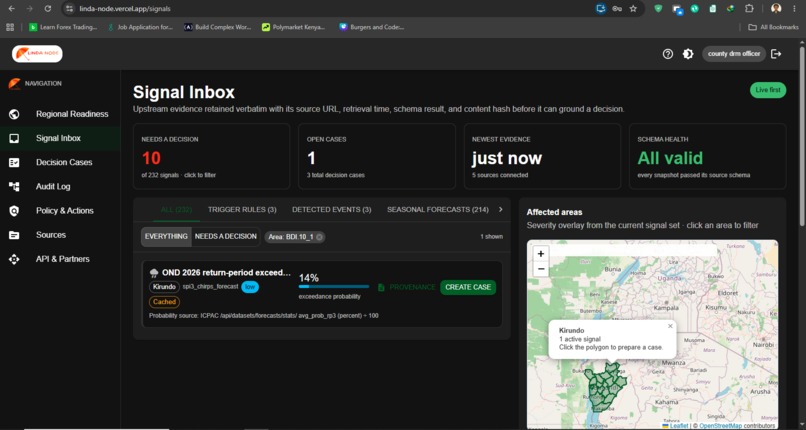Click the OND 2026 return-period signal title

[x=226, y=273]
